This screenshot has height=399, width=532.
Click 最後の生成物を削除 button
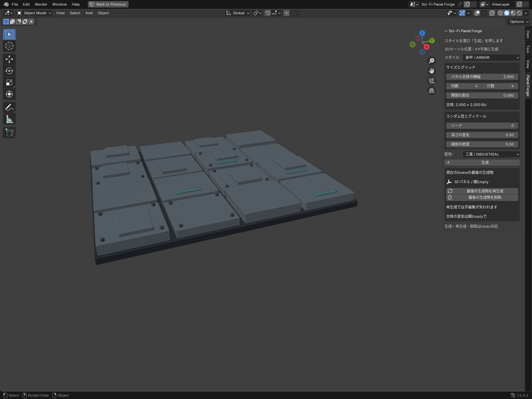482,197
